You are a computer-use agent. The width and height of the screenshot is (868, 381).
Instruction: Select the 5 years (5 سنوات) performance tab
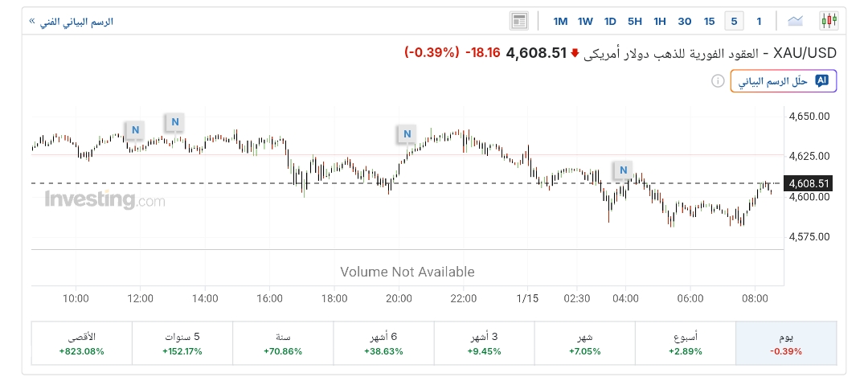coord(182,343)
